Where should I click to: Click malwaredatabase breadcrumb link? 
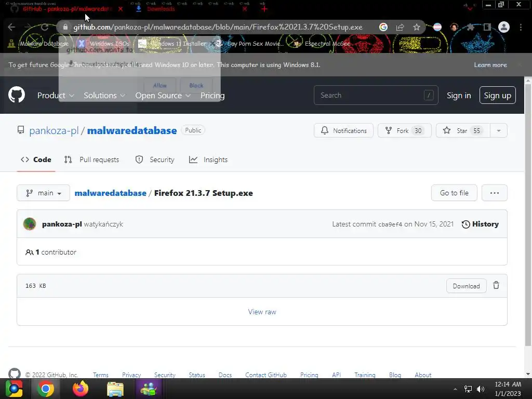click(110, 193)
